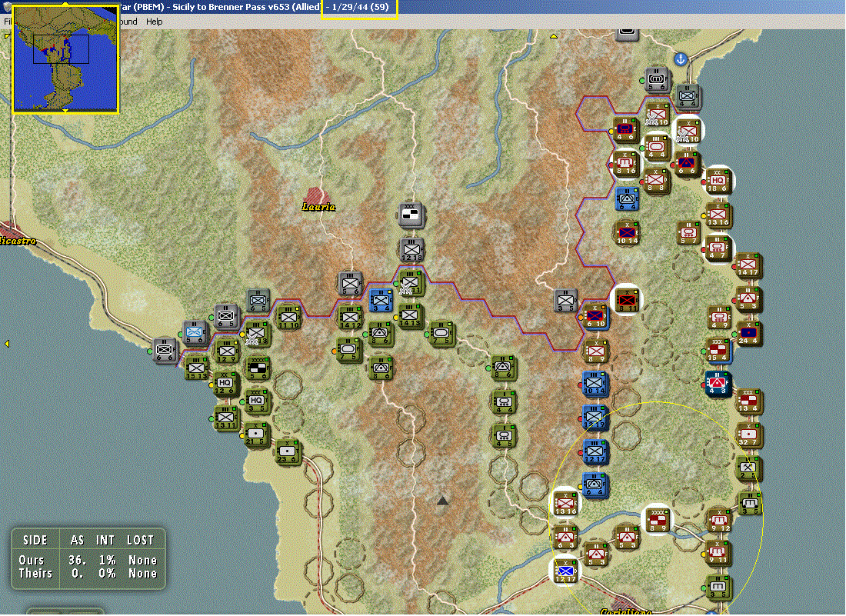The height and width of the screenshot is (616, 846).
Task: Select the brown brigade 9-11
Action: coord(718,554)
